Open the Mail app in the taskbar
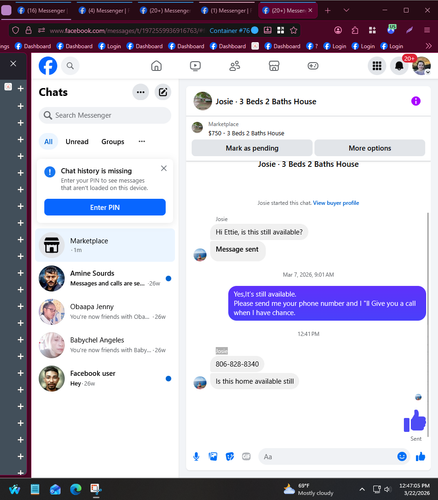Image resolution: width=438 pixels, height=500 pixels. tap(55, 489)
